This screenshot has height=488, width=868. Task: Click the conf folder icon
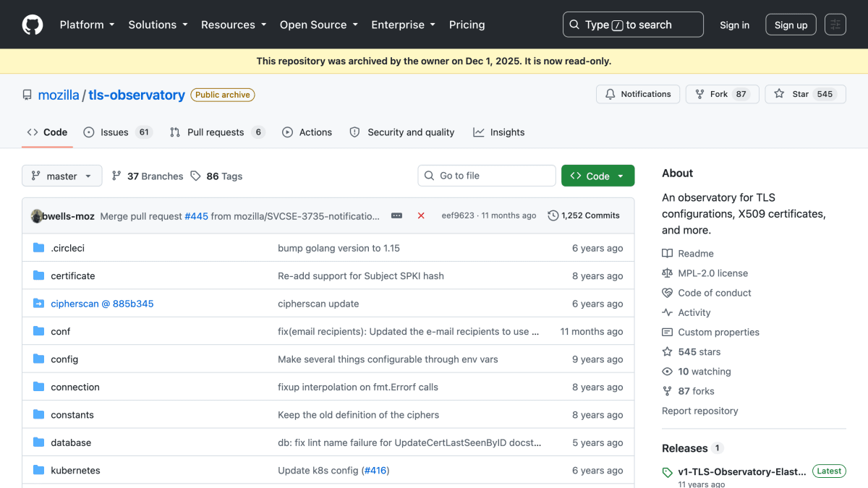click(38, 331)
